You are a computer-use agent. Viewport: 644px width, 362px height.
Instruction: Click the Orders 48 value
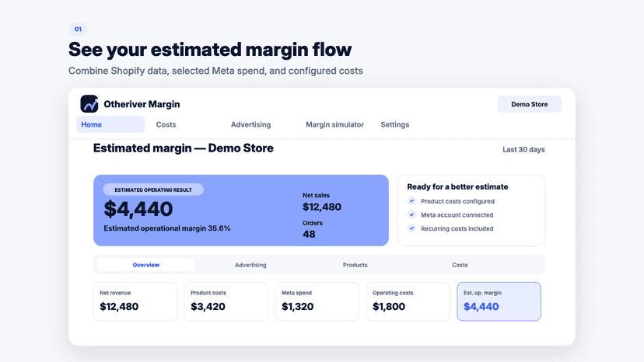point(309,234)
